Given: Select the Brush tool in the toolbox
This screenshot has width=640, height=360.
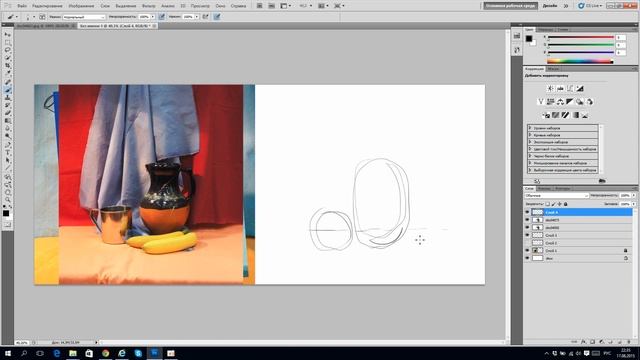Looking at the screenshot, I should [8, 90].
